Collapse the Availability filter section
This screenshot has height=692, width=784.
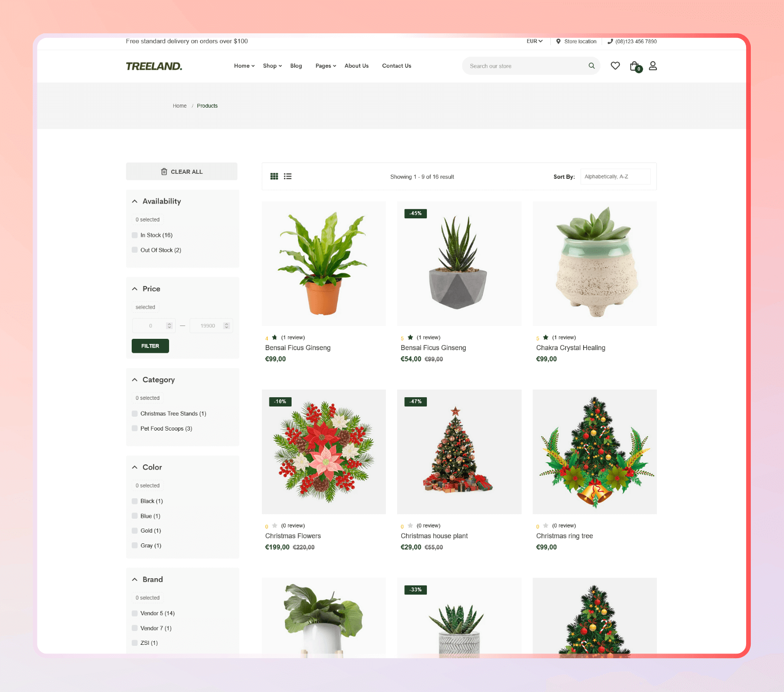(135, 201)
